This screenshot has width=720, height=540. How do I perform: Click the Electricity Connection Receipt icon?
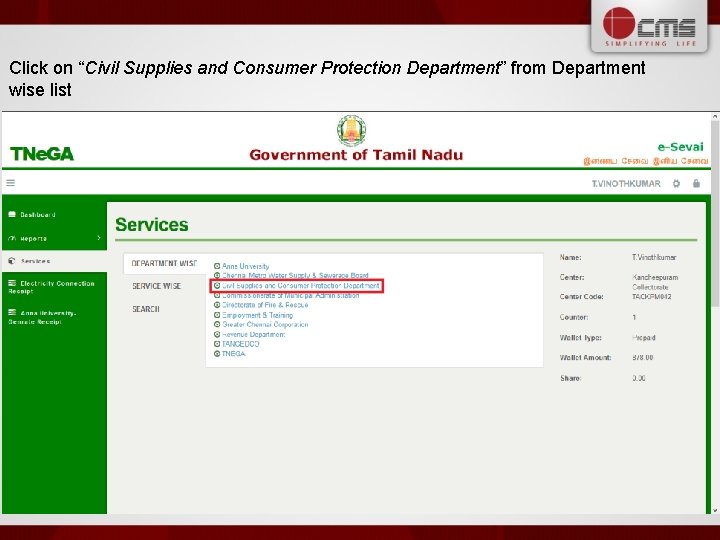point(12,283)
